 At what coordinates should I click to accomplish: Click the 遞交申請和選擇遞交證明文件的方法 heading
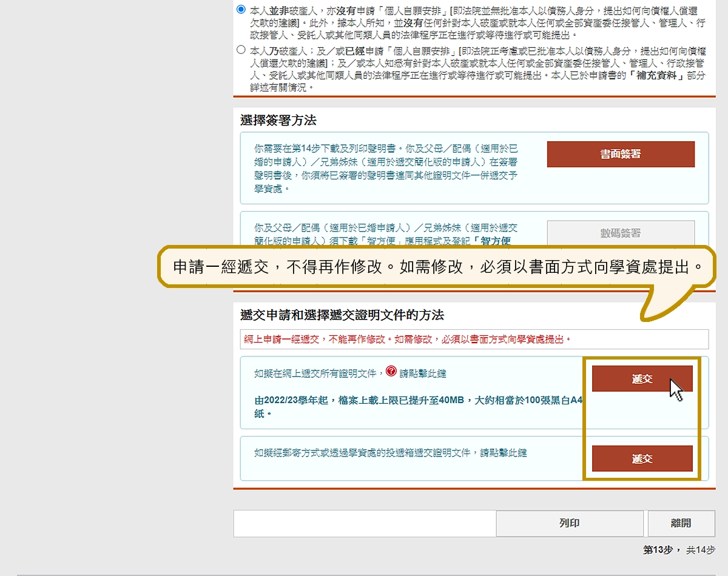pos(342,315)
